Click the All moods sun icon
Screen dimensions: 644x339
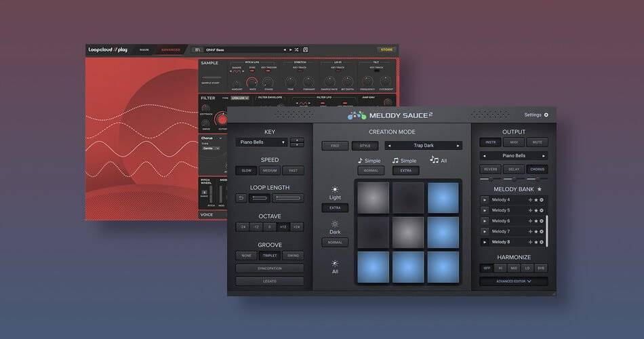[335, 263]
